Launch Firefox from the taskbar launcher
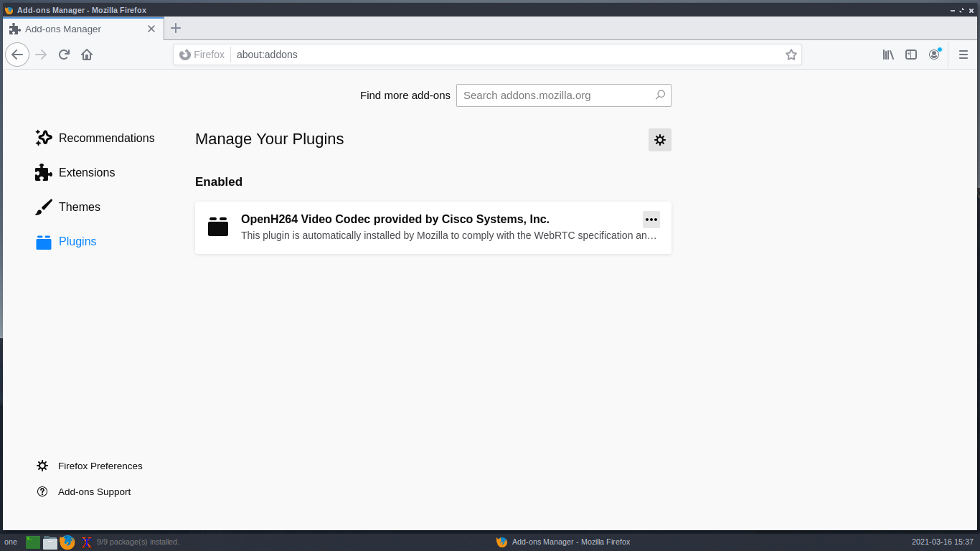This screenshot has width=980, height=551. coord(67,542)
